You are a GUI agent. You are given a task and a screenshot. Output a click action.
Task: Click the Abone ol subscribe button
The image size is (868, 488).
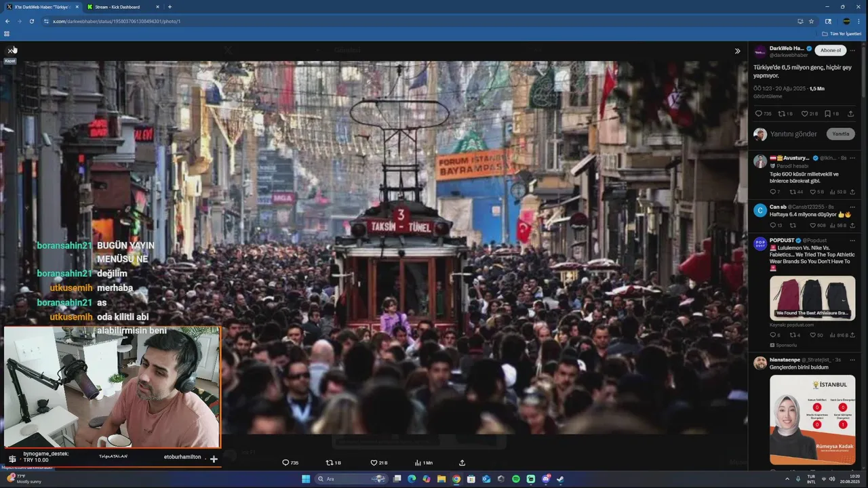click(x=830, y=50)
